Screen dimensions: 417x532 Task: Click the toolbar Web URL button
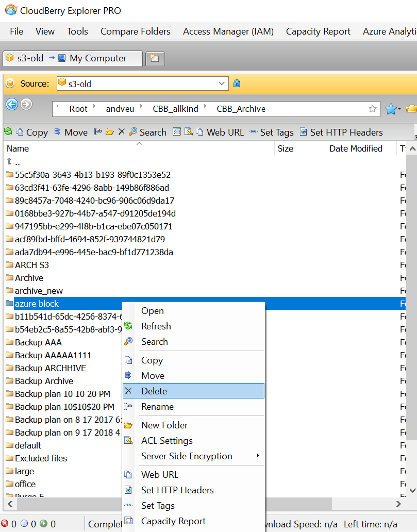(x=220, y=132)
